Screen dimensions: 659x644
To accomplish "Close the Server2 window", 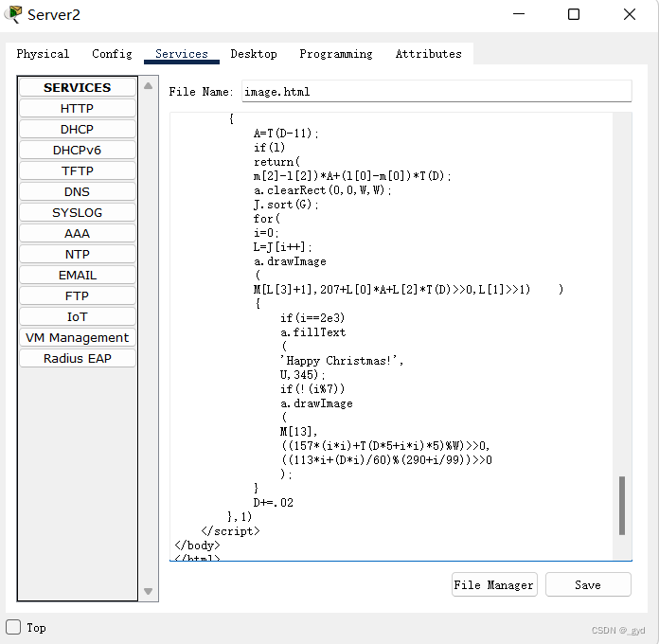I will point(629,14).
